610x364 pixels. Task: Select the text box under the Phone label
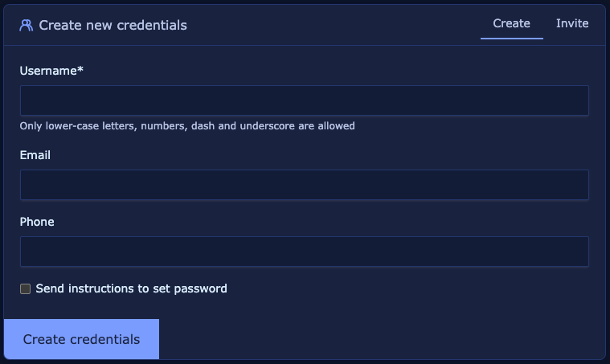click(305, 252)
